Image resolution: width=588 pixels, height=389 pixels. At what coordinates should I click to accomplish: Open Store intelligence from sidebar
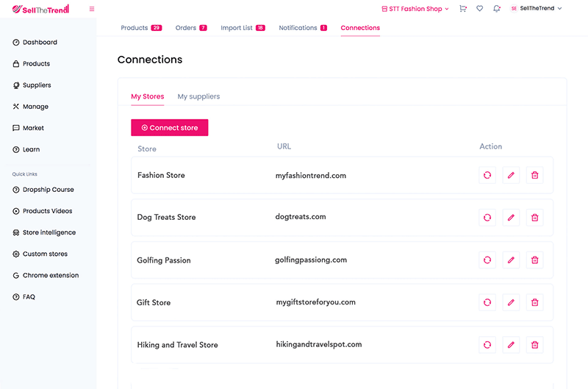pyautogui.click(x=49, y=232)
